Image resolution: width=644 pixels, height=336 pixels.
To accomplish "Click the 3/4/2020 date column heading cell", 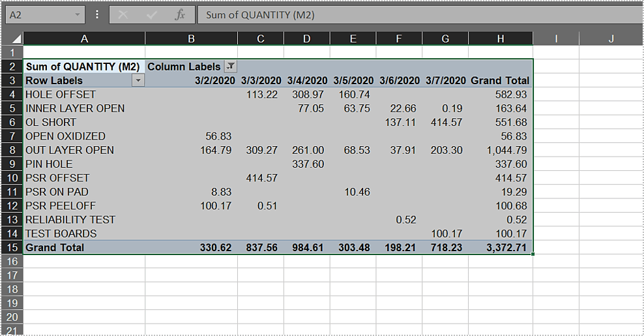I will click(x=306, y=81).
